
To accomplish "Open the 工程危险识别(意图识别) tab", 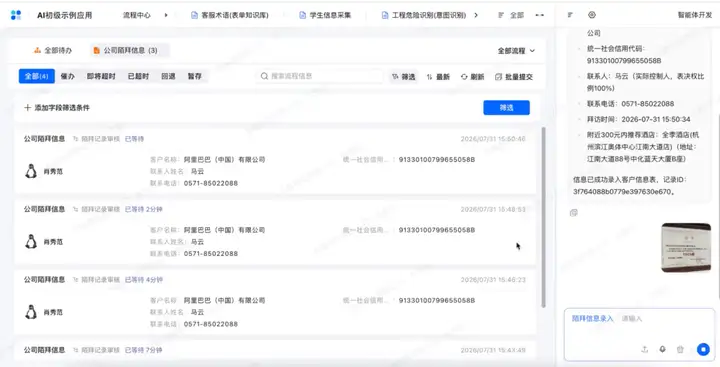I will click(424, 15).
